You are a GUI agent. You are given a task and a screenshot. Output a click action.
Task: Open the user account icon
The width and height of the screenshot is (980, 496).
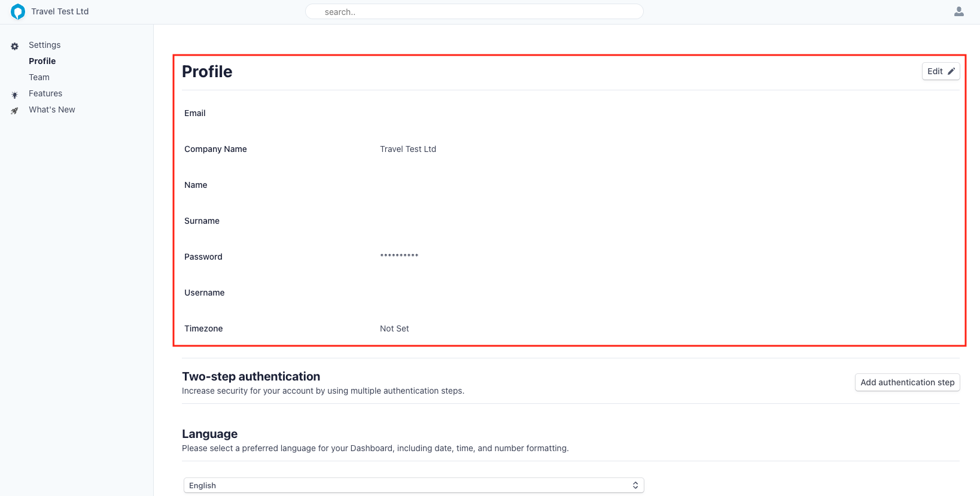958,11
